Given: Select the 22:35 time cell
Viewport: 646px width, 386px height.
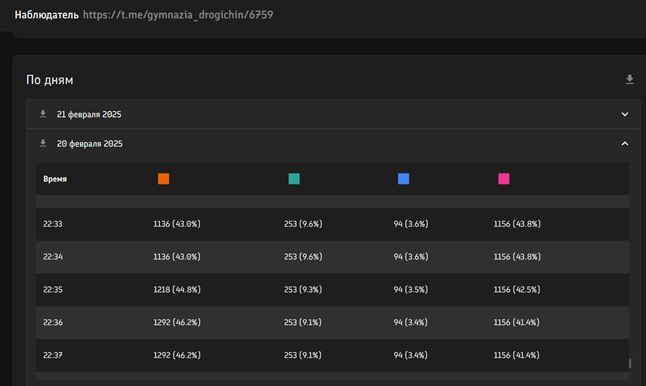Looking at the screenshot, I should (x=53, y=290).
